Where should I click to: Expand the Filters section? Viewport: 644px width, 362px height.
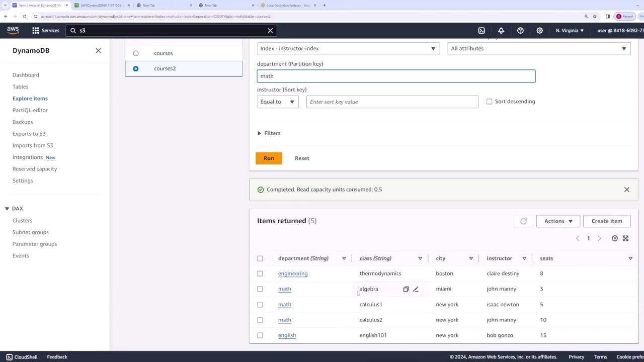[269, 133]
